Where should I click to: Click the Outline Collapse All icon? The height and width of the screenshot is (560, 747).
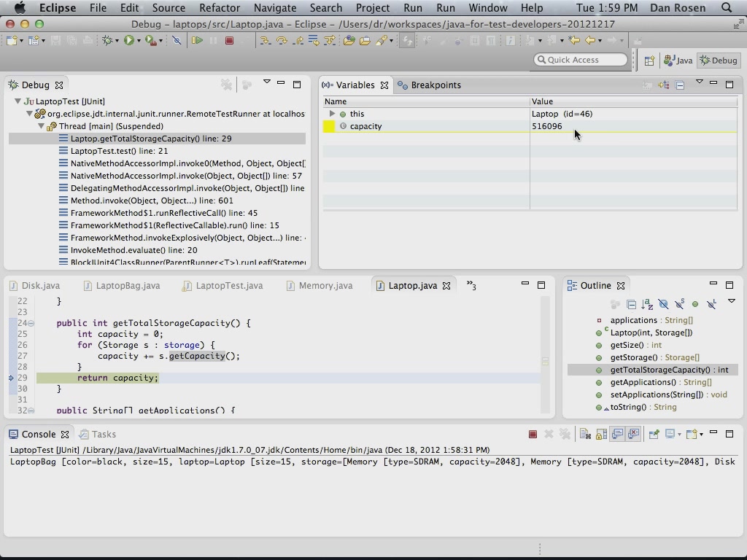pos(631,304)
